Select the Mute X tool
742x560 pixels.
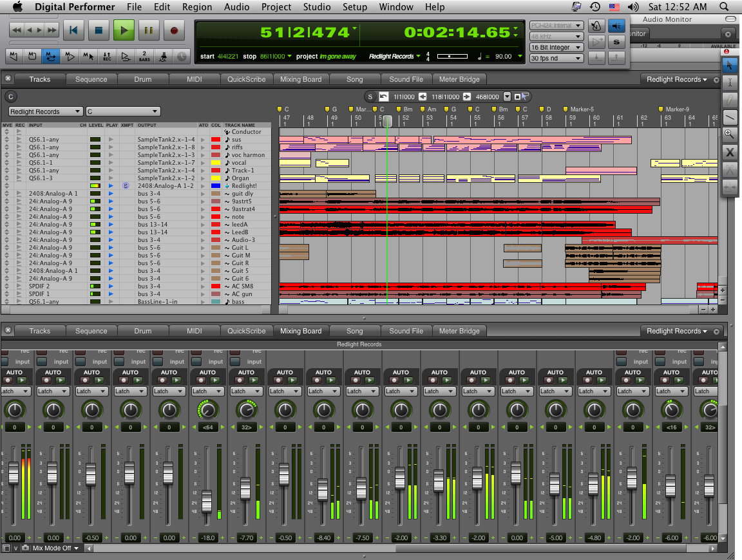coord(730,152)
